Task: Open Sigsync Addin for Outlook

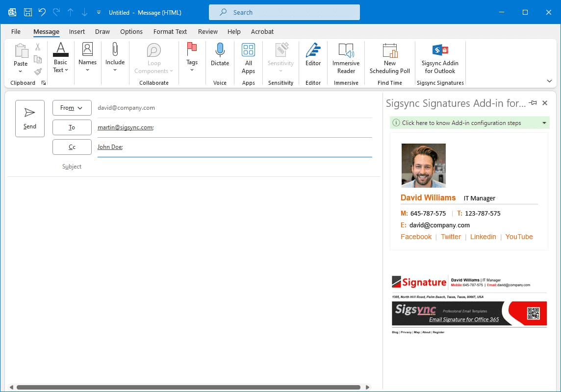Action: [440, 50]
